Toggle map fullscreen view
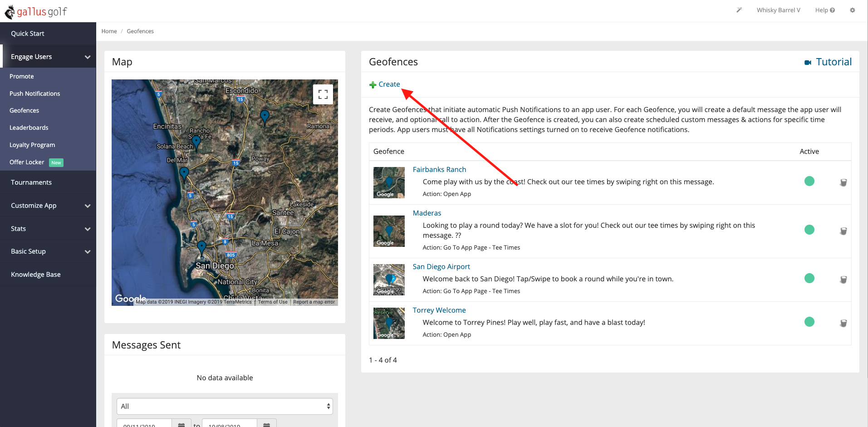The image size is (868, 427). click(323, 94)
